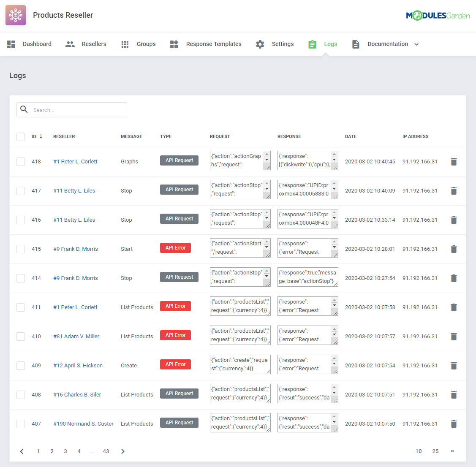The image size is (476, 467).
Task: Click scroll-up arrow in log 417 response box
Action: pos(334,183)
